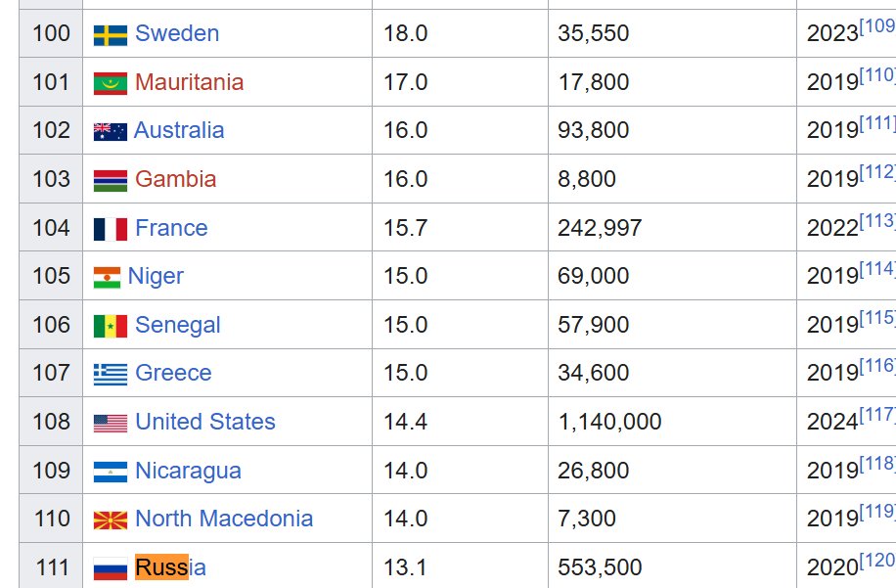Click the Nicaragua flag icon
Image resolution: width=896 pixels, height=588 pixels.
(x=111, y=472)
